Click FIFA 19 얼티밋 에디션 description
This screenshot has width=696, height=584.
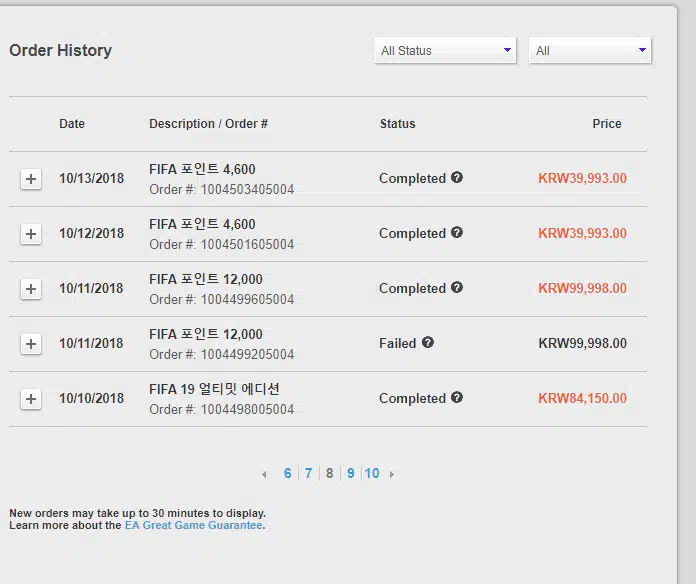[214, 390]
